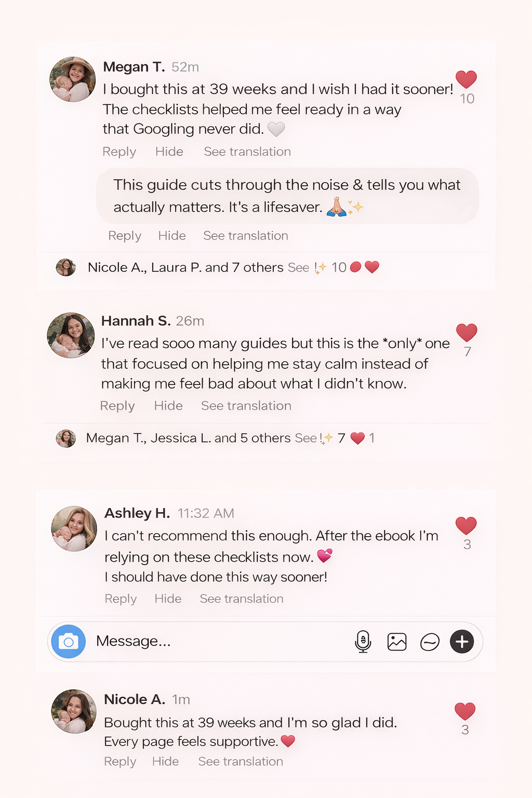Image resolution: width=532 pixels, height=798 pixels.
Task: Open the image gallery icon
Action: pyautogui.click(x=397, y=642)
